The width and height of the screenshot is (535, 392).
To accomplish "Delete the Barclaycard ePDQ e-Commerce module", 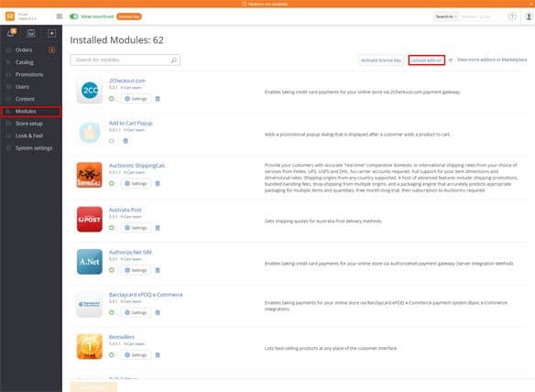I will (x=158, y=312).
